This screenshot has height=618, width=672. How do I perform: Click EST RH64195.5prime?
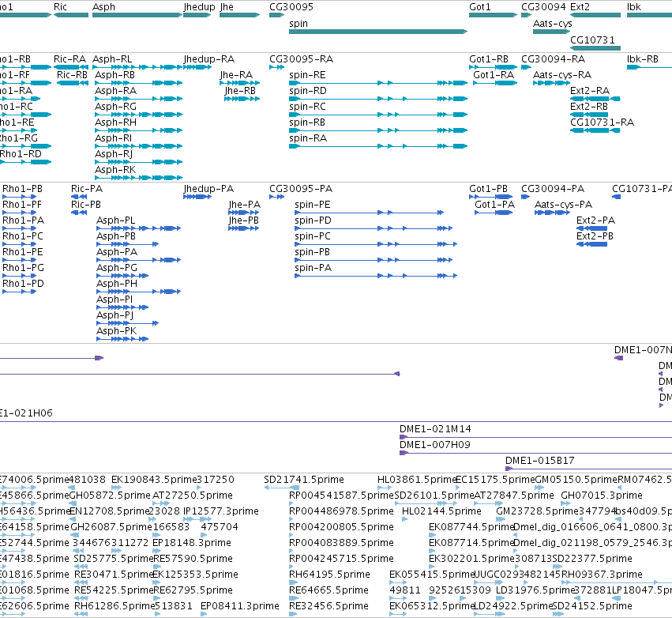293,583
